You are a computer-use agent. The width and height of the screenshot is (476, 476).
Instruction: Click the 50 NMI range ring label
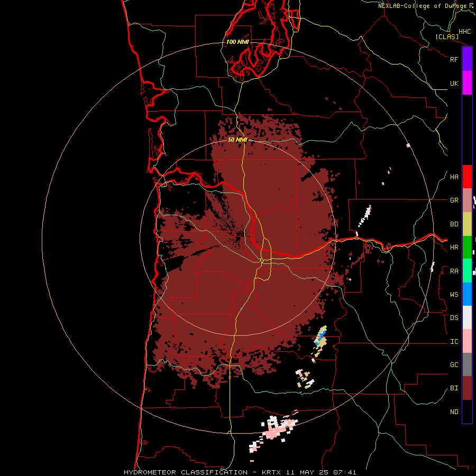point(237,140)
